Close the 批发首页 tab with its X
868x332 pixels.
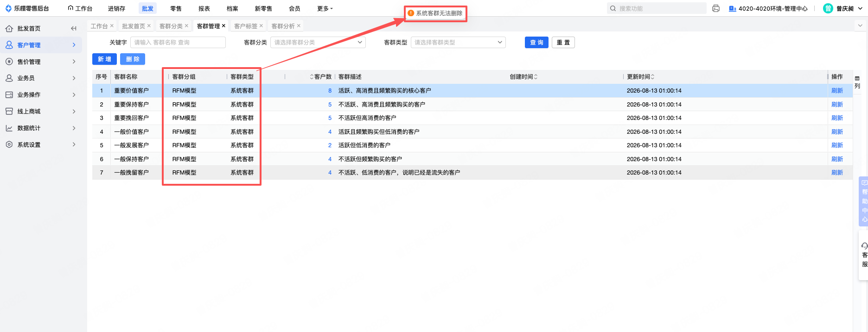tap(149, 26)
